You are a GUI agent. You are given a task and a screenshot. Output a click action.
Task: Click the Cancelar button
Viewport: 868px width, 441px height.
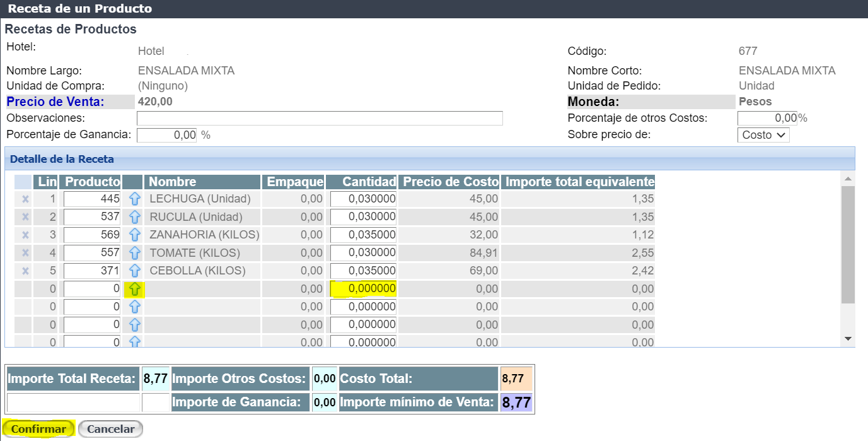[110, 429]
